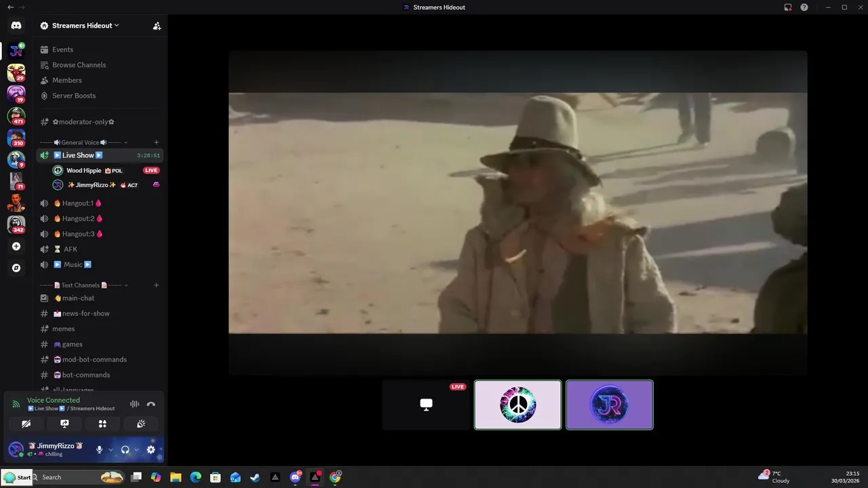The image size is (868, 488).
Task: Open Google Chrome from taskbar
Action: tap(335, 477)
